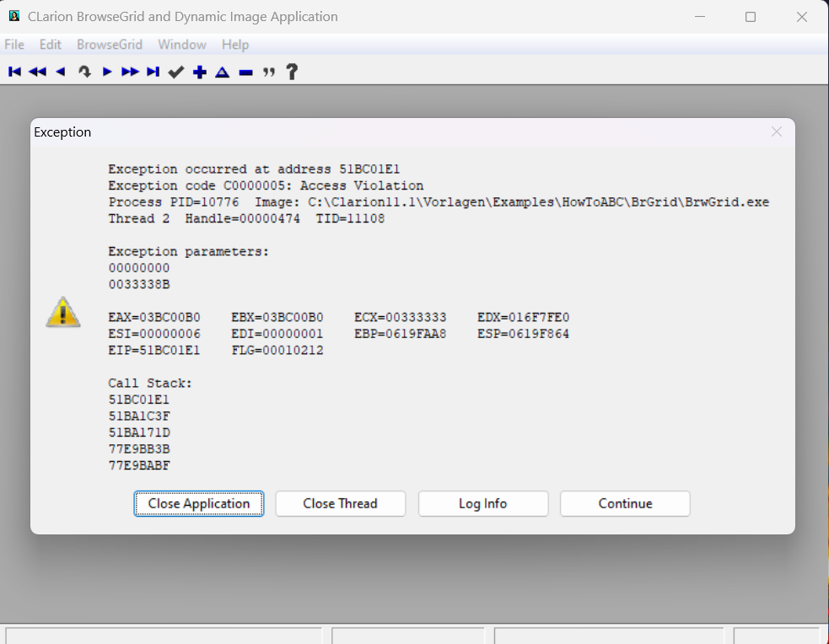
Task: Click the question mark help icon
Action: coord(292,72)
